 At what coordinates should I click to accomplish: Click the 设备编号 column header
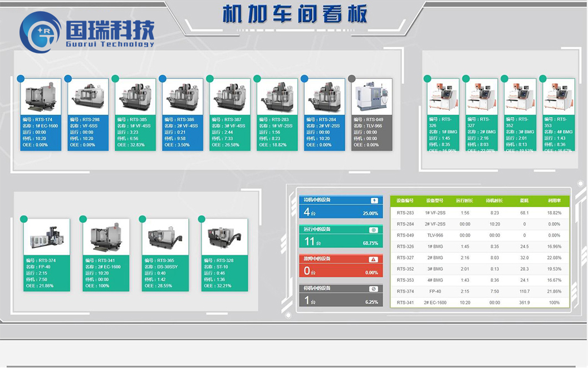point(405,200)
